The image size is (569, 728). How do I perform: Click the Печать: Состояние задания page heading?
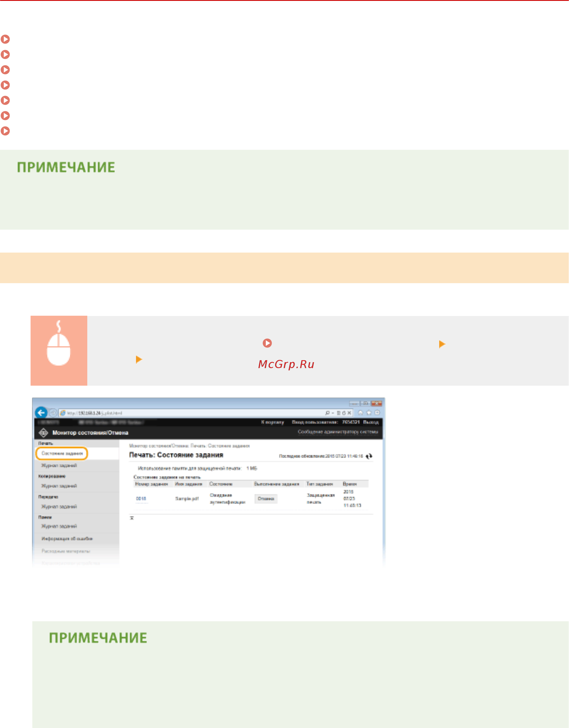pyautogui.click(x=176, y=455)
